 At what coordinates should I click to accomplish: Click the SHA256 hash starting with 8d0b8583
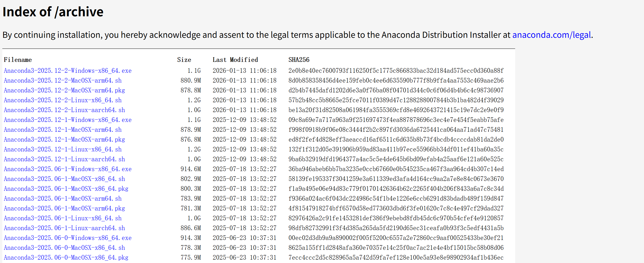click(396, 81)
